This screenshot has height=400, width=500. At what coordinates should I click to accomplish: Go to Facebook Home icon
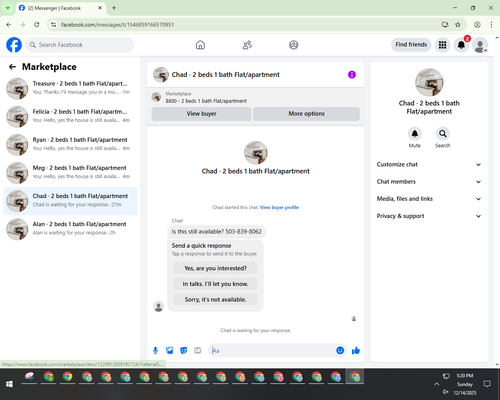200,45
